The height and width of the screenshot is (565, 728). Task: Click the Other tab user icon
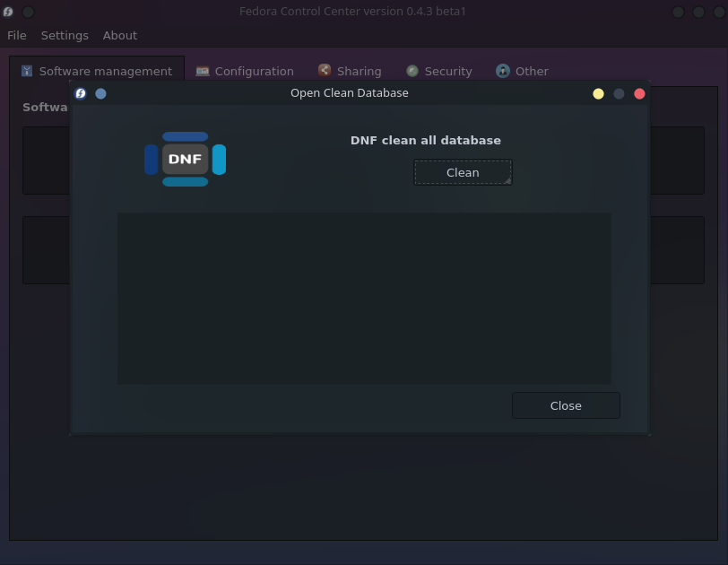(503, 71)
